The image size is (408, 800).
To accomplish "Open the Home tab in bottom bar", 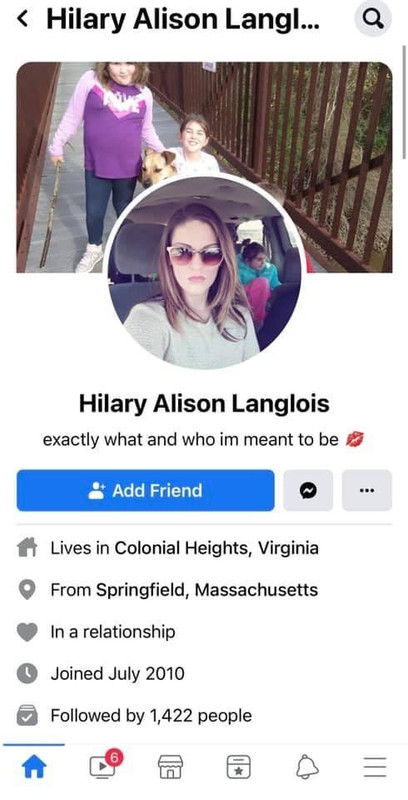I will point(34,766).
